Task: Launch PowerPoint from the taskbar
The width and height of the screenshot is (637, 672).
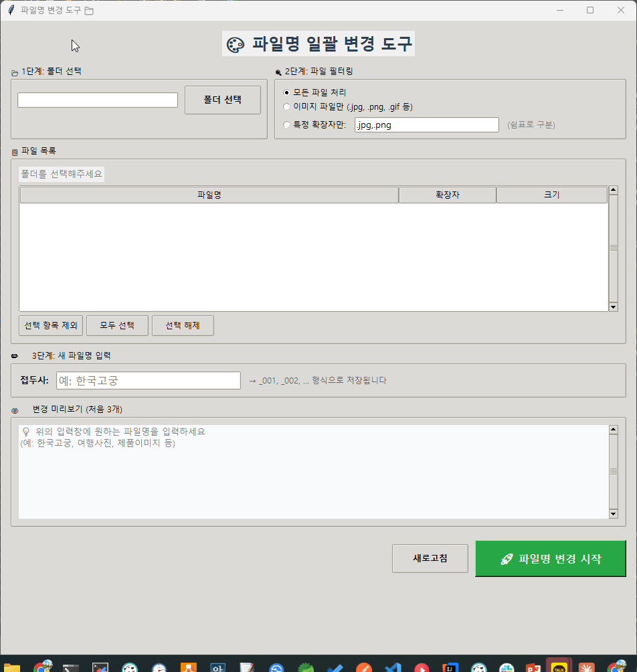Action: [x=533, y=667]
